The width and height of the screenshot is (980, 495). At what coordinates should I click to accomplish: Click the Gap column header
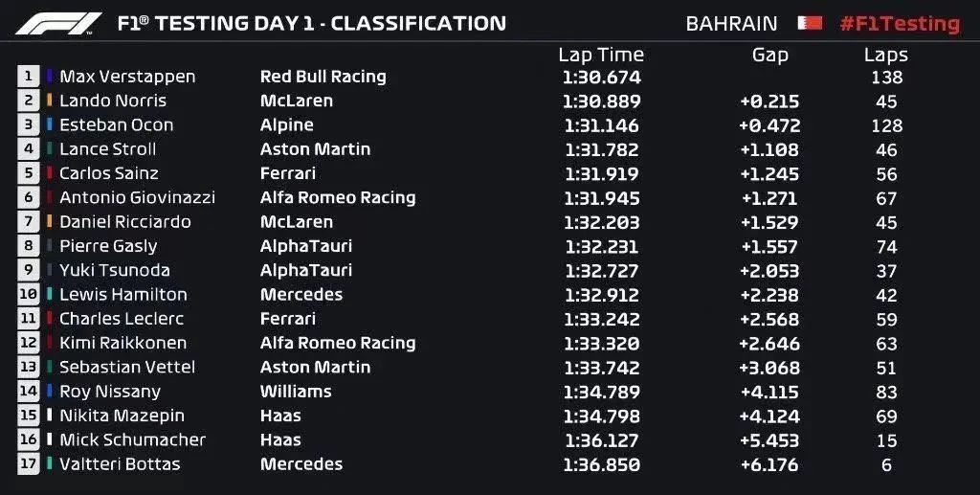[x=770, y=55]
